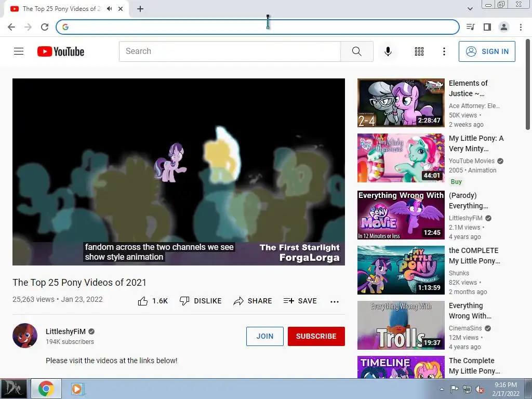The width and height of the screenshot is (532, 399).
Task: Open YouTube hamburger guide menu
Action: coord(19,51)
